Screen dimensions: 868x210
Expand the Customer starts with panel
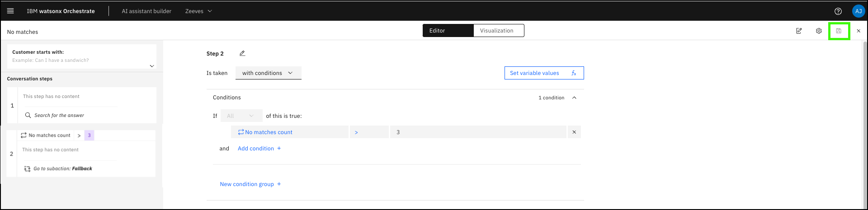pos(152,66)
